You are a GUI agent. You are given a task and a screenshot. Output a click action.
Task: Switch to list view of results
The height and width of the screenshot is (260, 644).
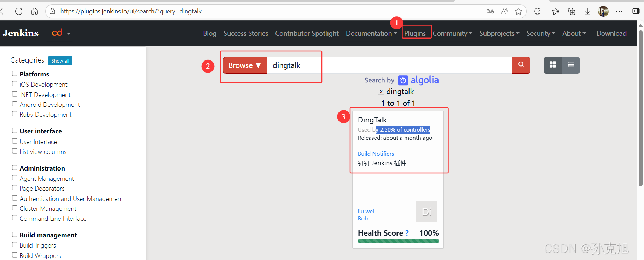pyautogui.click(x=571, y=65)
